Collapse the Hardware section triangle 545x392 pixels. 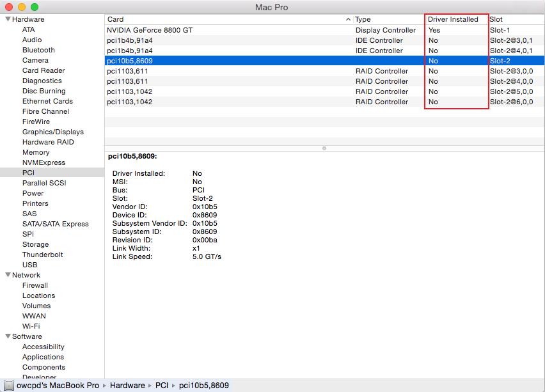tap(8, 19)
